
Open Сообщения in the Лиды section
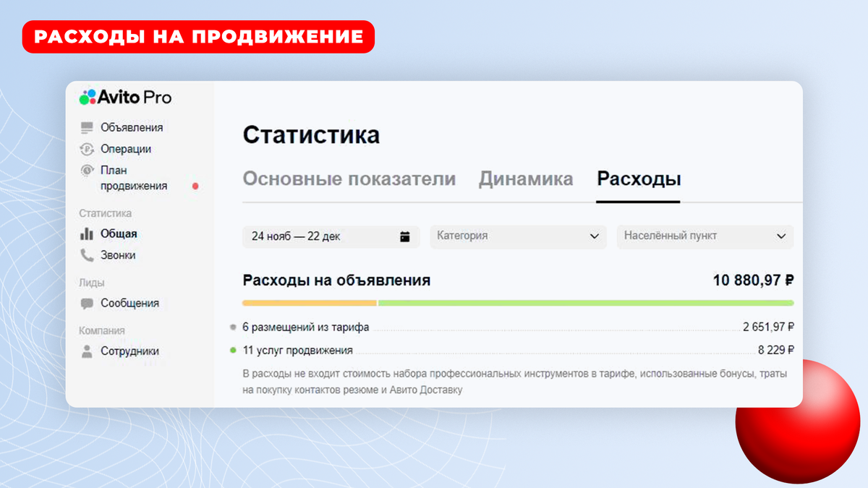point(129,304)
